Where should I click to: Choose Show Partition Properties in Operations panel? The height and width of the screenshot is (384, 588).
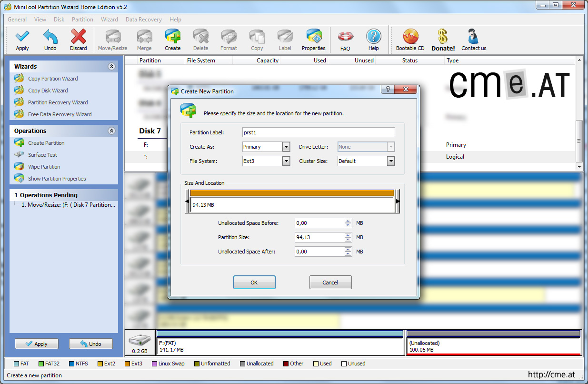point(57,179)
